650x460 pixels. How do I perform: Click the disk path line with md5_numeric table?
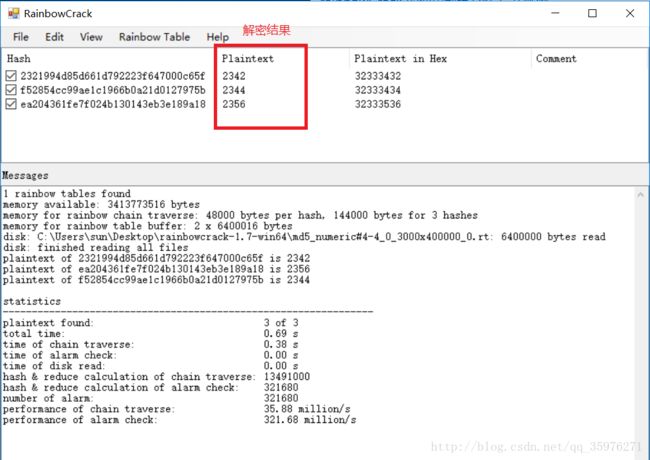coord(304,237)
